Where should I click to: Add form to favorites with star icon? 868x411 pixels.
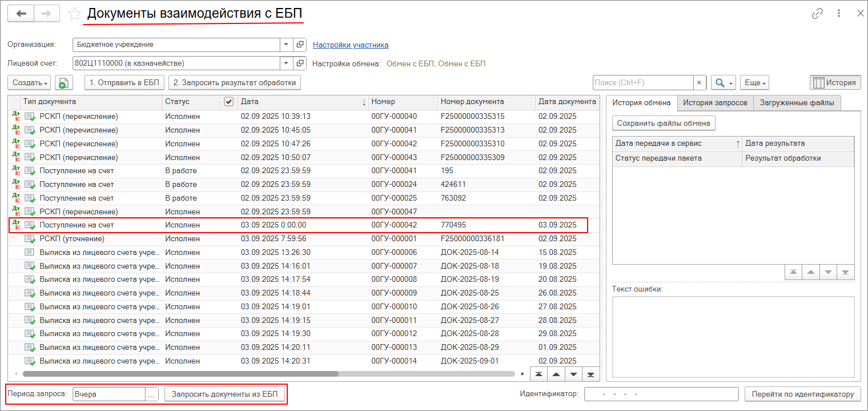click(x=74, y=14)
